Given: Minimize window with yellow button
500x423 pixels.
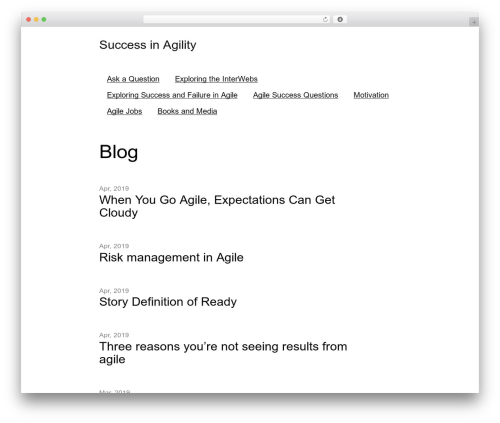Looking at the screenshot, I should [36, 20].
